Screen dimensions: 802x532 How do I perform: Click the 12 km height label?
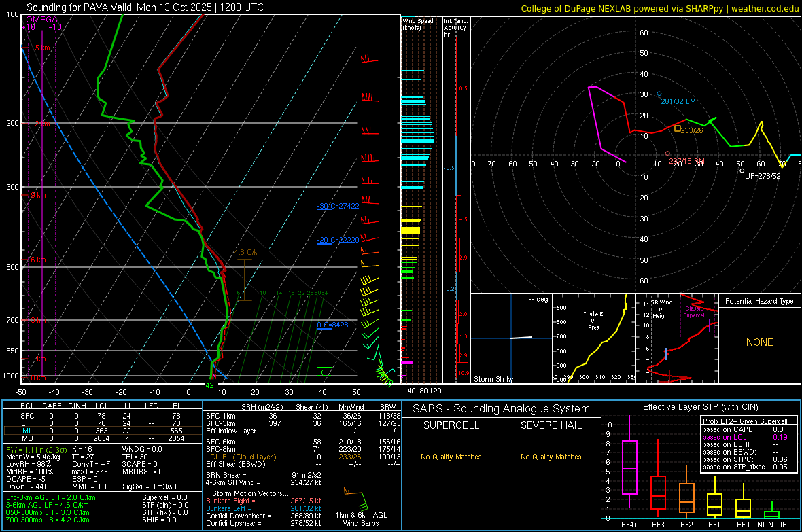click(x=40, y=124)
